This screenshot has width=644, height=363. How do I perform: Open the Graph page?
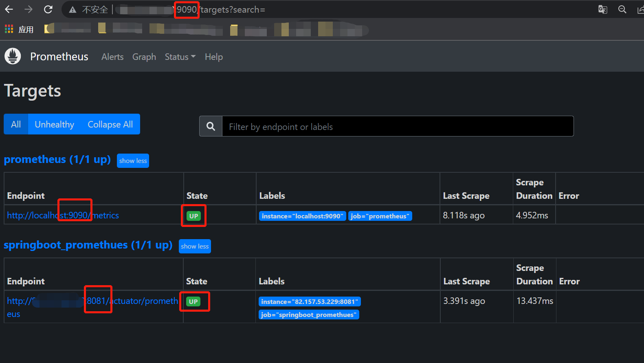[x=144, y=57]
